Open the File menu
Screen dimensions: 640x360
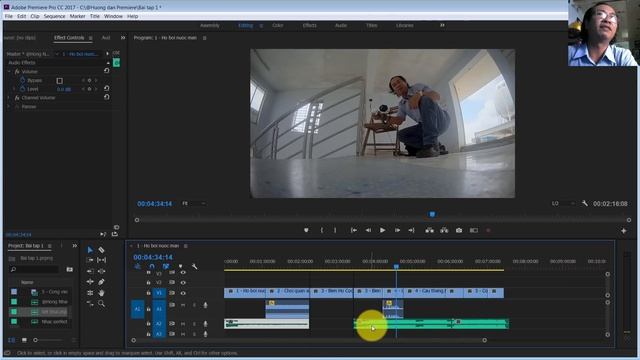(9, 16)
